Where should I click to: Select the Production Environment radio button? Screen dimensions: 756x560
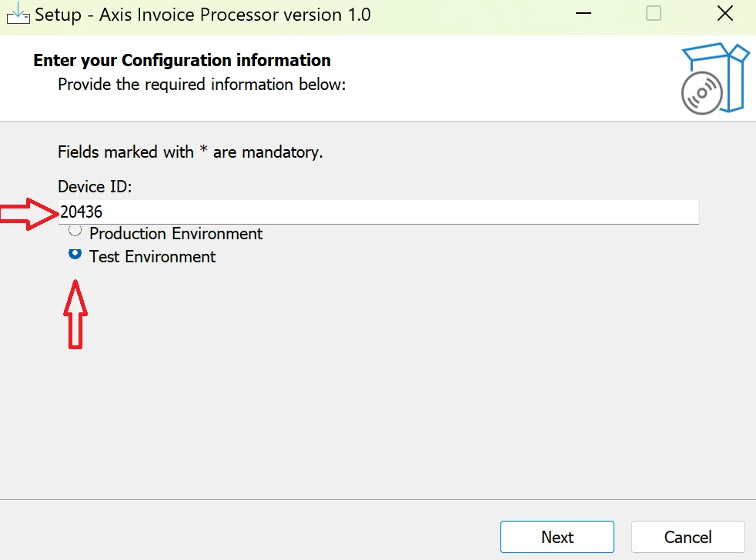click(75, 231)
